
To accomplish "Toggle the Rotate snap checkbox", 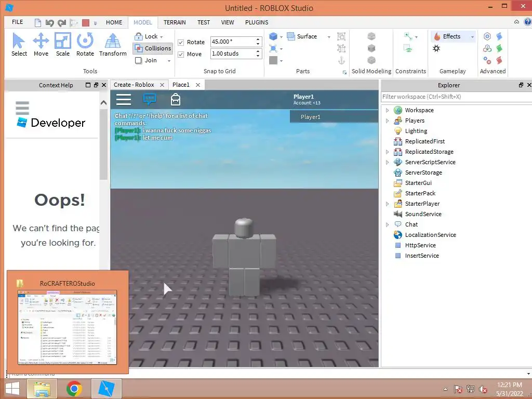I will (x=181, y=43).
